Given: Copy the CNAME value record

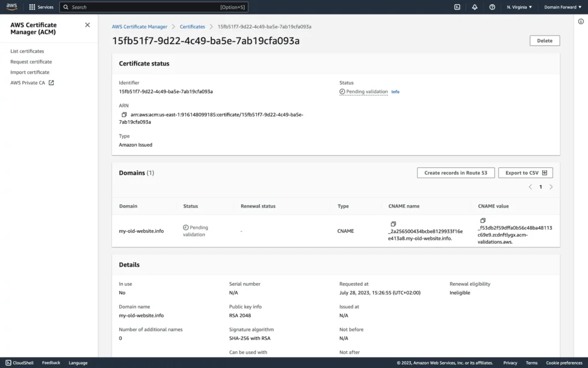Looking at the screenshot, I should tap(482, 220).
